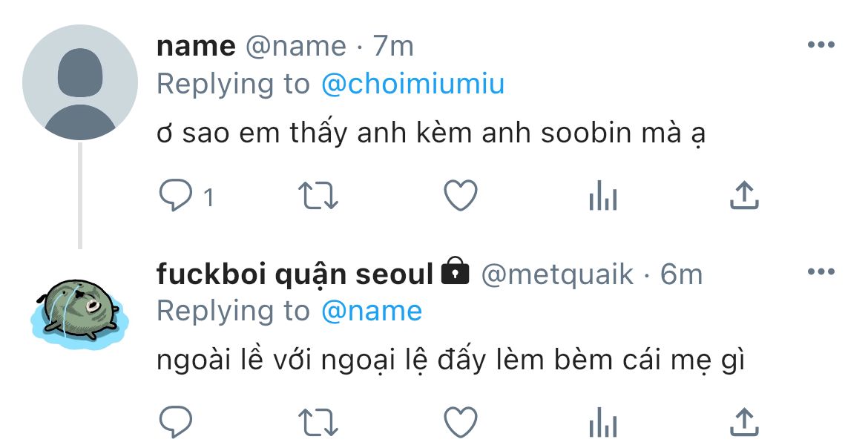The image size is (868, 445).
Task: Click the 6m timestamp on second tweet
Action: coord(681,274)
